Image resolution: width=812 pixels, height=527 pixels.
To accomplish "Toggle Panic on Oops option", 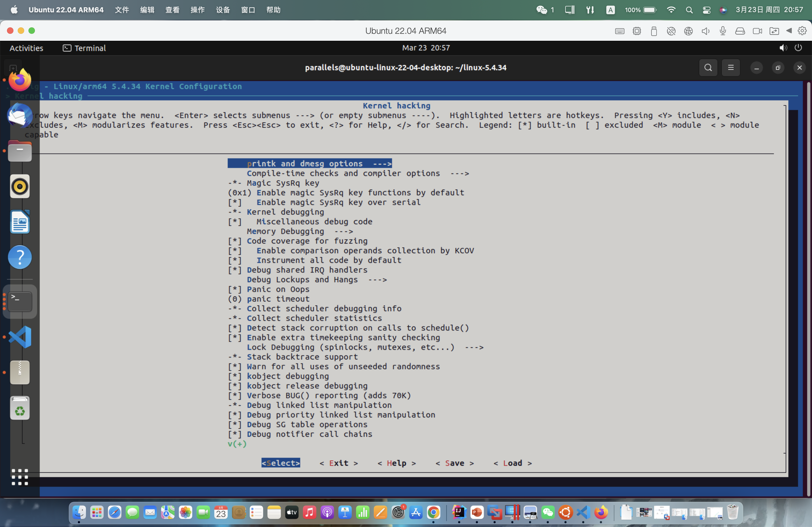I will (269, 290).
